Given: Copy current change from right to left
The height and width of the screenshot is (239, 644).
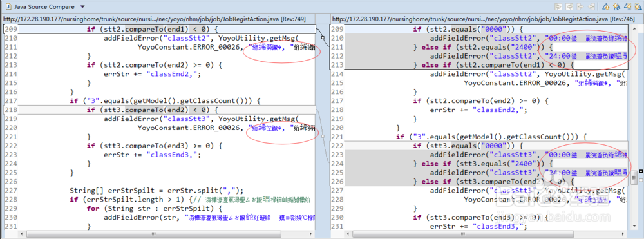Looking at the screenshot, I should point(591,6).
